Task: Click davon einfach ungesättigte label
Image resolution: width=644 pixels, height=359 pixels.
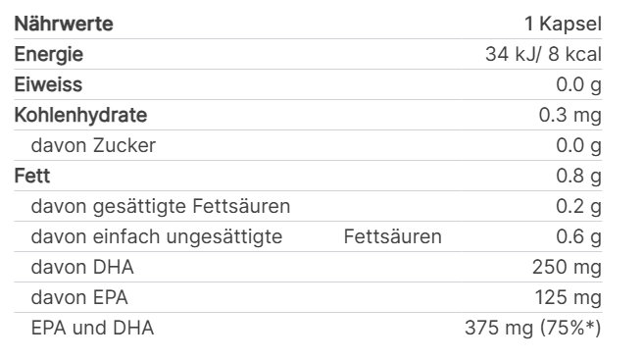Action: tap(157, 236)
